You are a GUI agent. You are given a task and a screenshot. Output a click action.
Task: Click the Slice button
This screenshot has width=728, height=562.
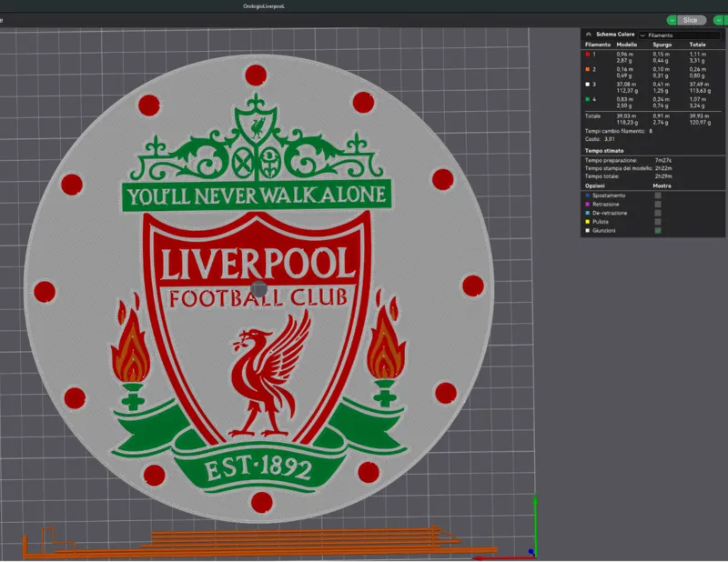click(692, 20)
